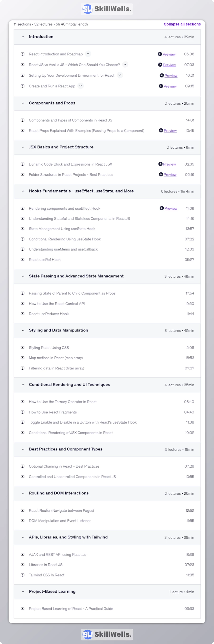Open the Preview for "Rendering components and useEffect Hook"
The height and width of the screenshot is (644, 214).
point(170,208)
